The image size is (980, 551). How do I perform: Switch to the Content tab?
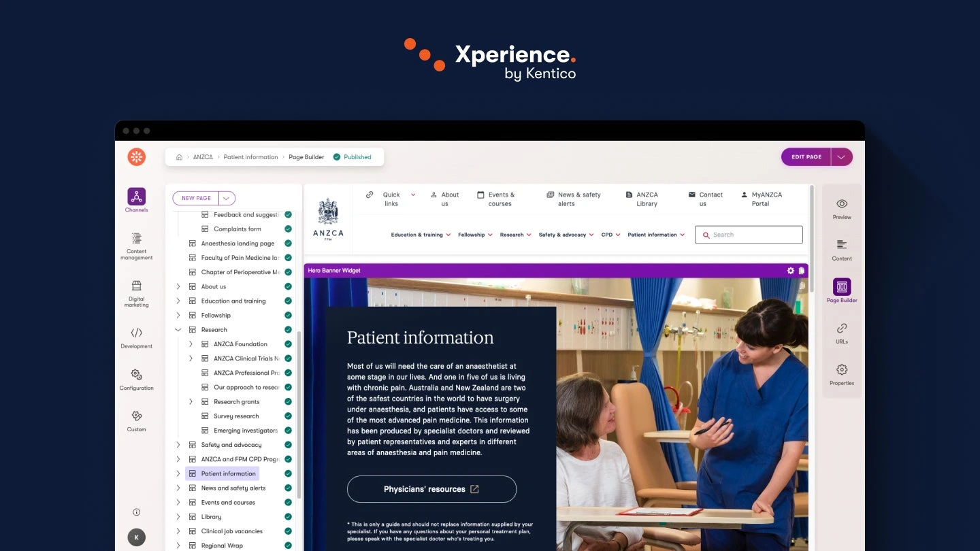coord(842,249)
